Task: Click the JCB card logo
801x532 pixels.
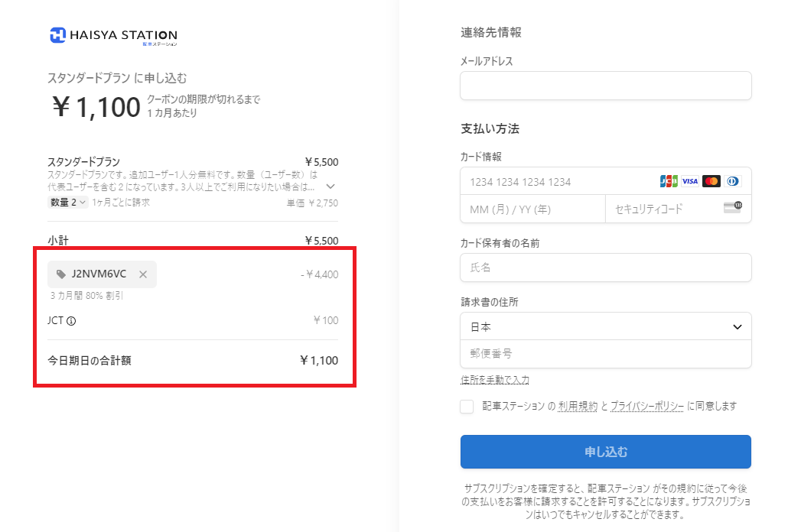Action: pos(668,181)
